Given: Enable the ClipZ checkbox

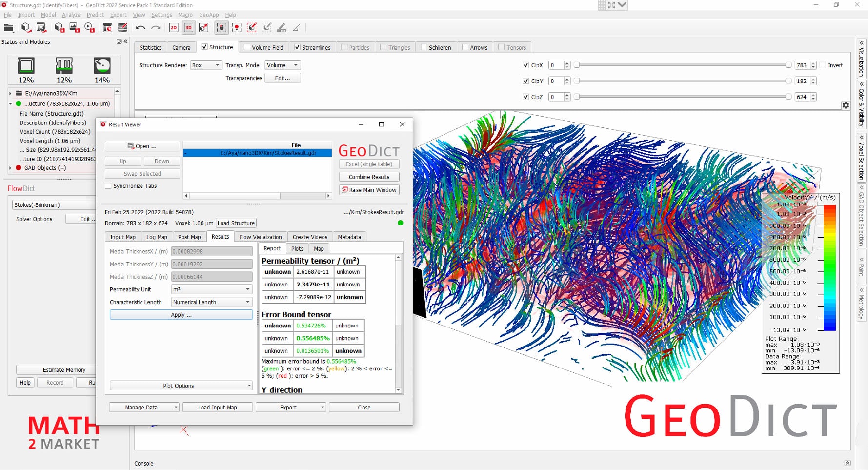Looking at the screenshot, I should pos(526,97).
